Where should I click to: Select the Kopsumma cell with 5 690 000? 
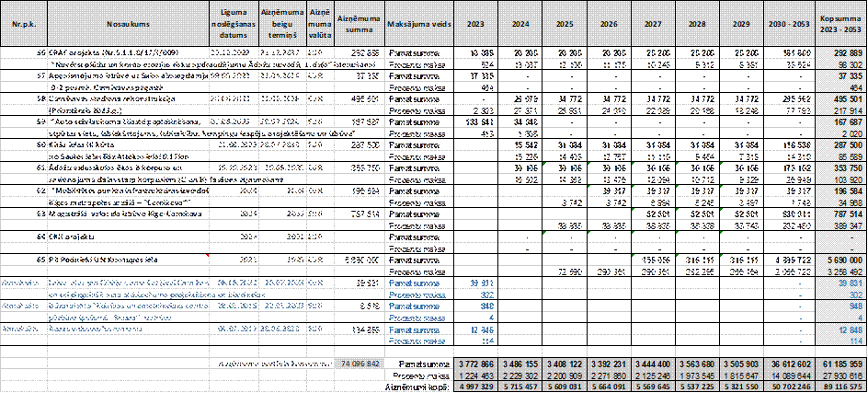pyautogui.click(x=841, y=260)
